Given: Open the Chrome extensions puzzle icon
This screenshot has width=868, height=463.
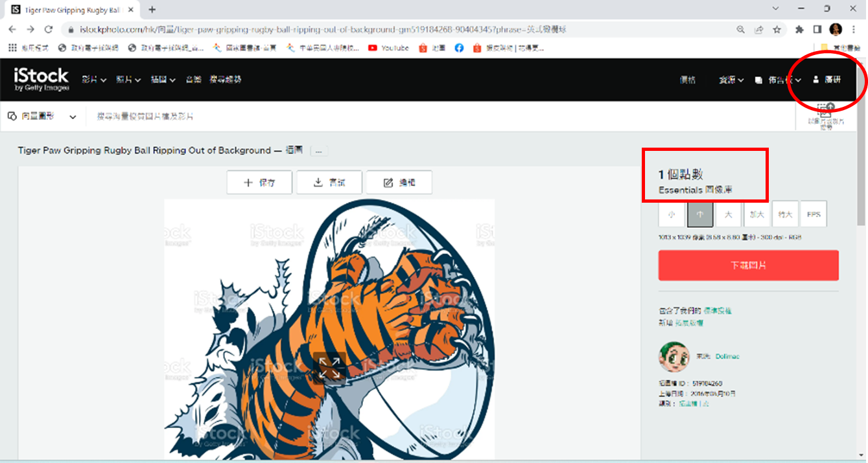Looking at the screenshot, I should tap(799, 30).
